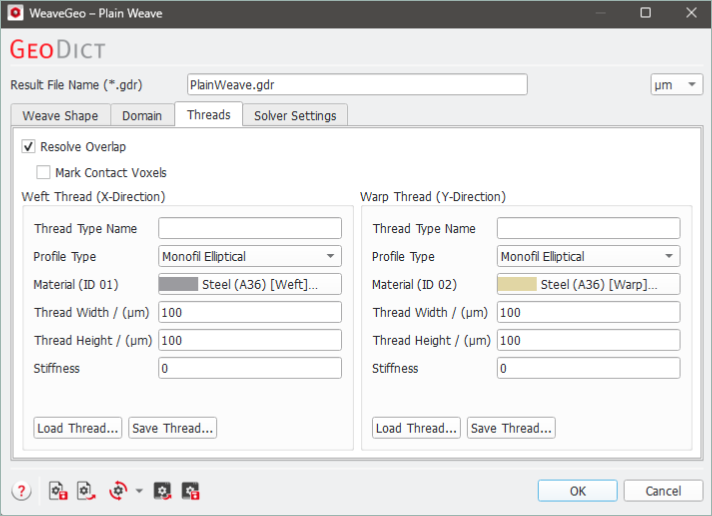Click the reset to defaults gear icon
Viewport: 712px width, 516px height.
tap(118, 491)
